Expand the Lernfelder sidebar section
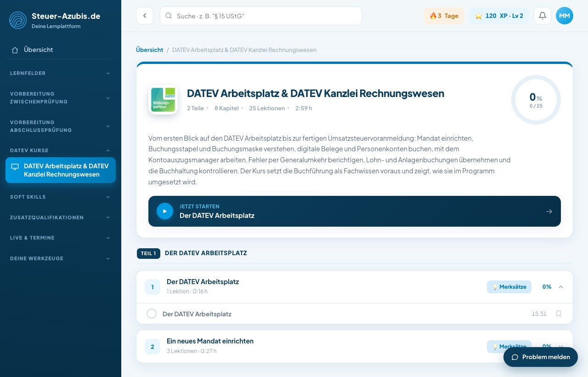Viewport: 588px width, 377px height. click(x=60, y=73)
